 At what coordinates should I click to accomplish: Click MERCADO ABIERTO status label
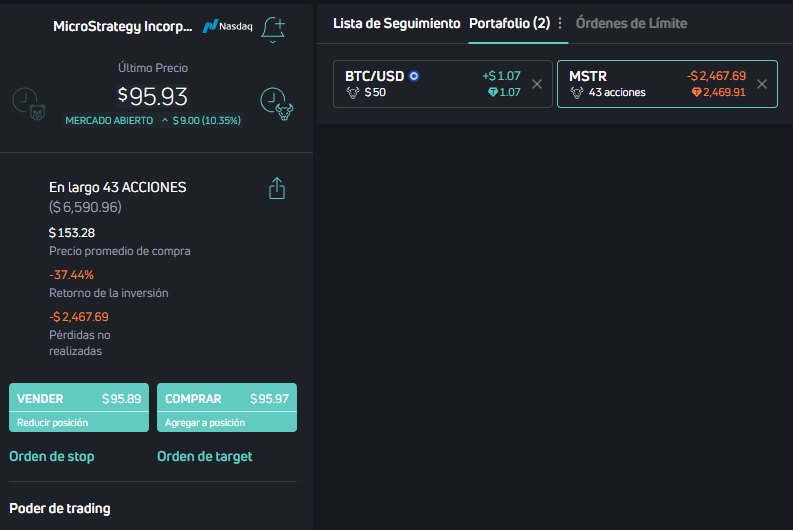(x=109, y=120)
